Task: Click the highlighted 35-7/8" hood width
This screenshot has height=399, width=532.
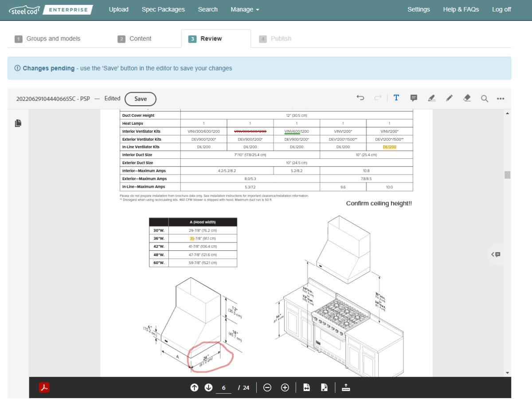Action: tap(203, 238)
